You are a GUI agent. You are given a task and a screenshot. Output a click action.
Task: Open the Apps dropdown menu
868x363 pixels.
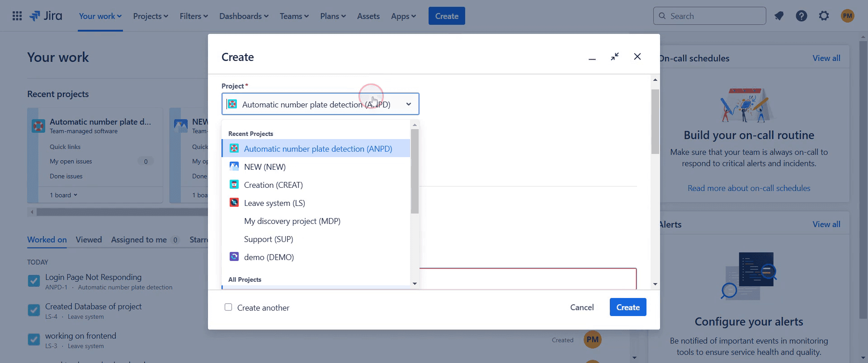(x=403, y=16)
